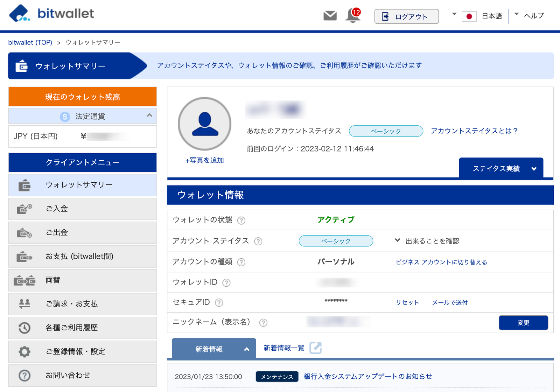This screenshot has width=560, height=392.
Task: Click the question icon beside お問い合わせ
Action: (24, 376)
